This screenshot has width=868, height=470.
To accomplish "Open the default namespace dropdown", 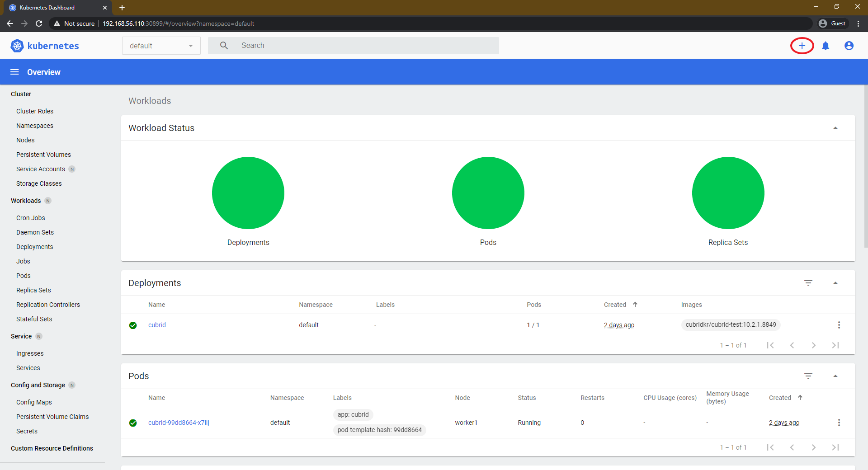I will pyautogui.click(x=161, y=46).
